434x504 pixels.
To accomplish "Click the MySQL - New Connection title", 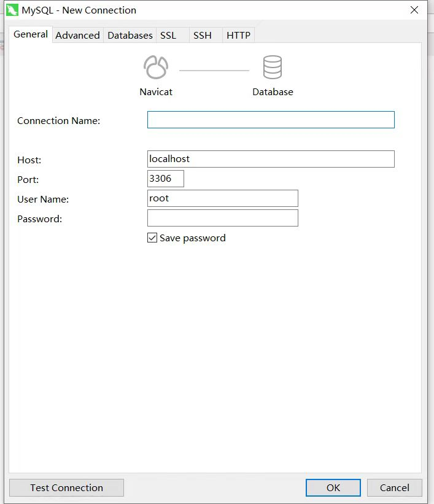I will click(x=79, y=10).
